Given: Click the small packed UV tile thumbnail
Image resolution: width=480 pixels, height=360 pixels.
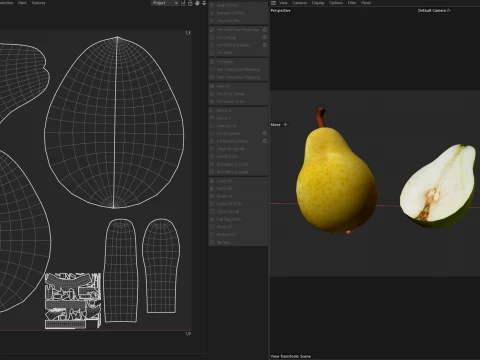Looking at the screenshot, I should [73, 301].
